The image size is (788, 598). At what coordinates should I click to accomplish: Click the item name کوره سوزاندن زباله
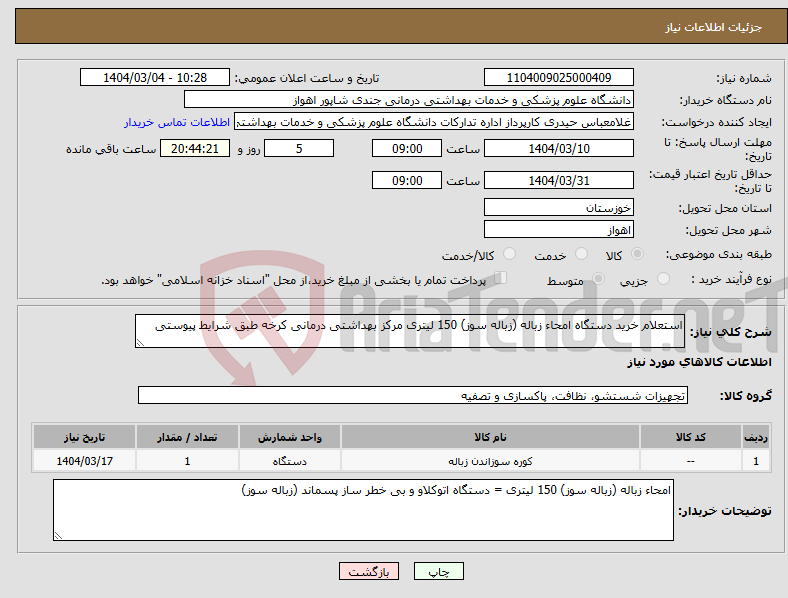[x=490, y=461]
